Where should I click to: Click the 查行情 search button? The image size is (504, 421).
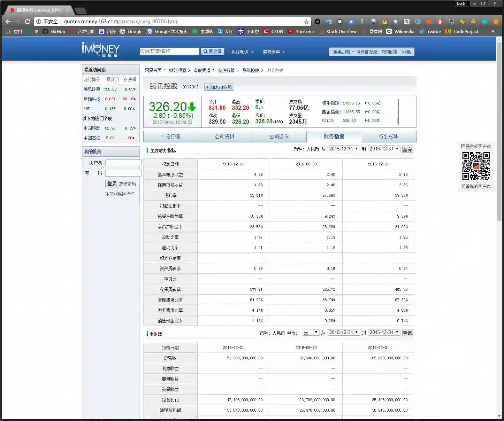click(x=213, y=51)
